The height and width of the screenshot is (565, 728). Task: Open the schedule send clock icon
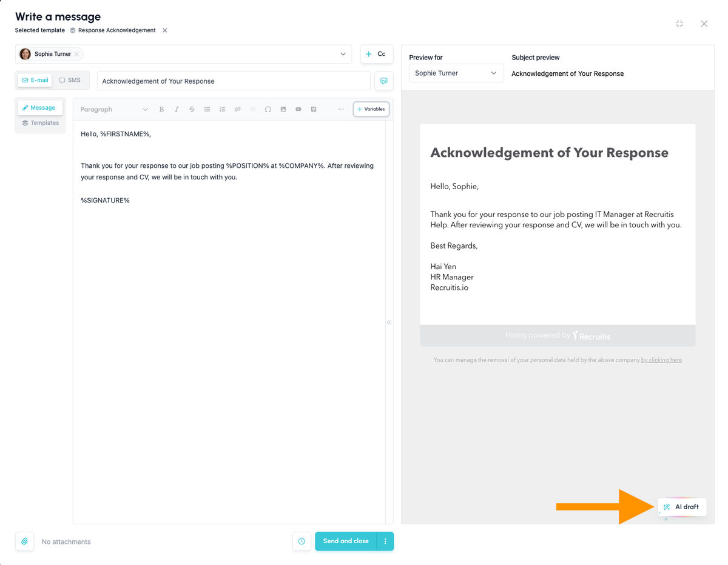pos(302,541)
